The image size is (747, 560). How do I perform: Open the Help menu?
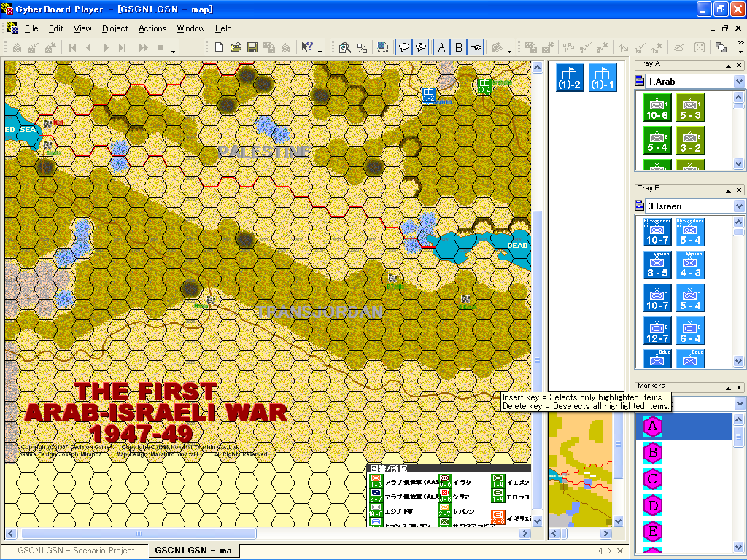coord(223,28)
